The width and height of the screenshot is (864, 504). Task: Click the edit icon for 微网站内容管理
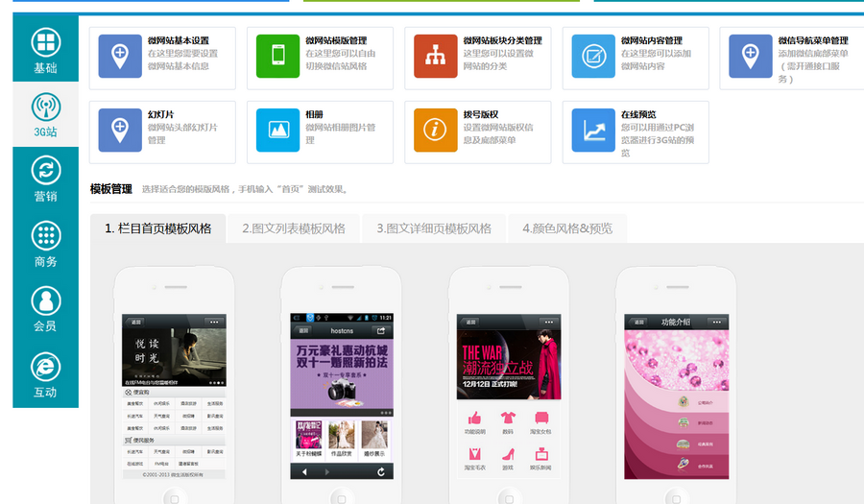click(593, 57)
